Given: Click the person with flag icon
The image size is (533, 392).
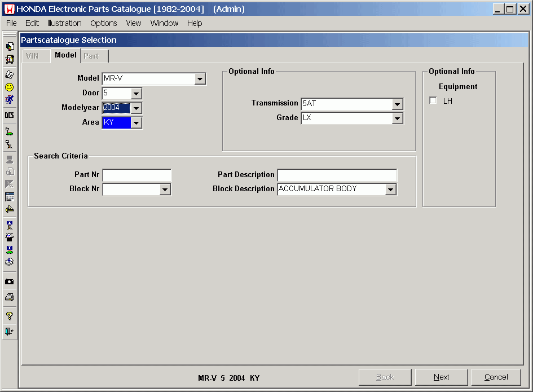Looking at the screenshot, I should click(10, 144).
